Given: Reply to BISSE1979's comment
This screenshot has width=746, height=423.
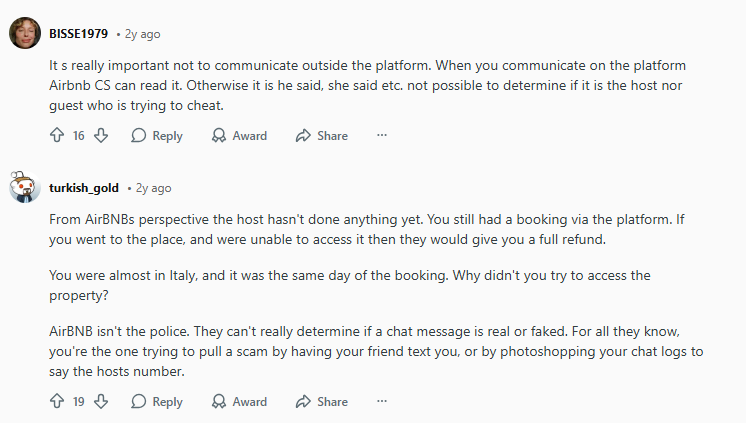Looking at the screenshot, I should point(157,136).
